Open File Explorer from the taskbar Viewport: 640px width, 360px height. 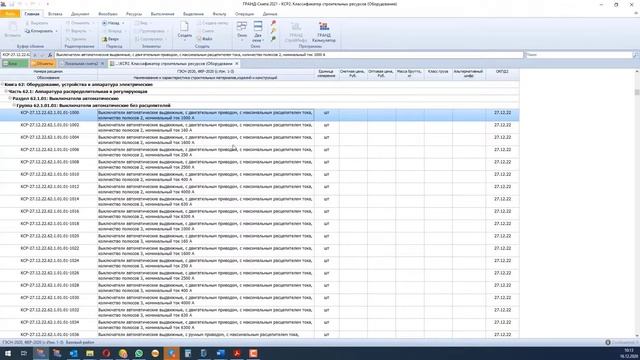[x=90, y=353]
